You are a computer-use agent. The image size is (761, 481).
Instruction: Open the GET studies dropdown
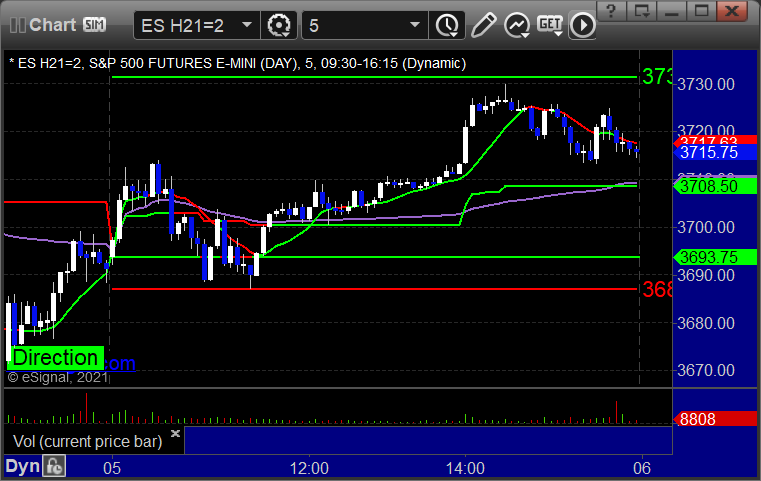coord(550,25)
